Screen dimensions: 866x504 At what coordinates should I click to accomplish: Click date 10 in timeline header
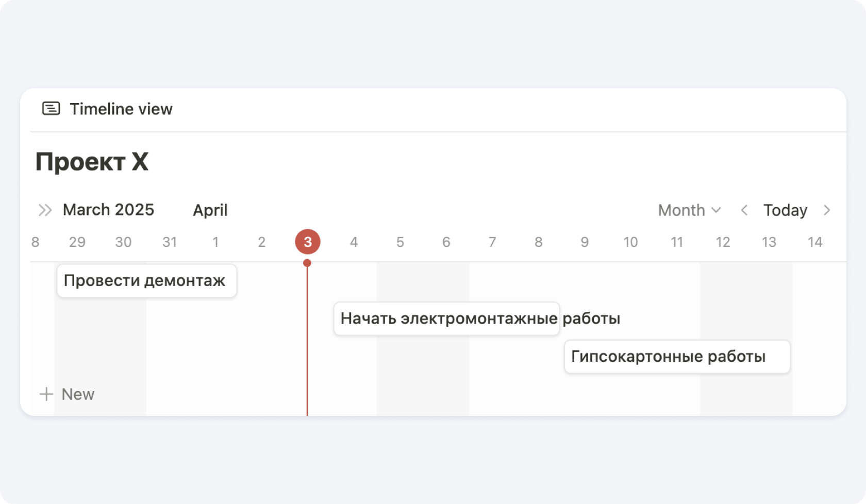(630, 242)
